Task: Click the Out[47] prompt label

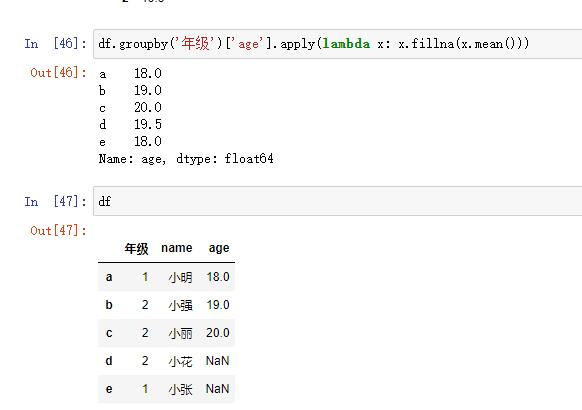Action: pos(58,230)
